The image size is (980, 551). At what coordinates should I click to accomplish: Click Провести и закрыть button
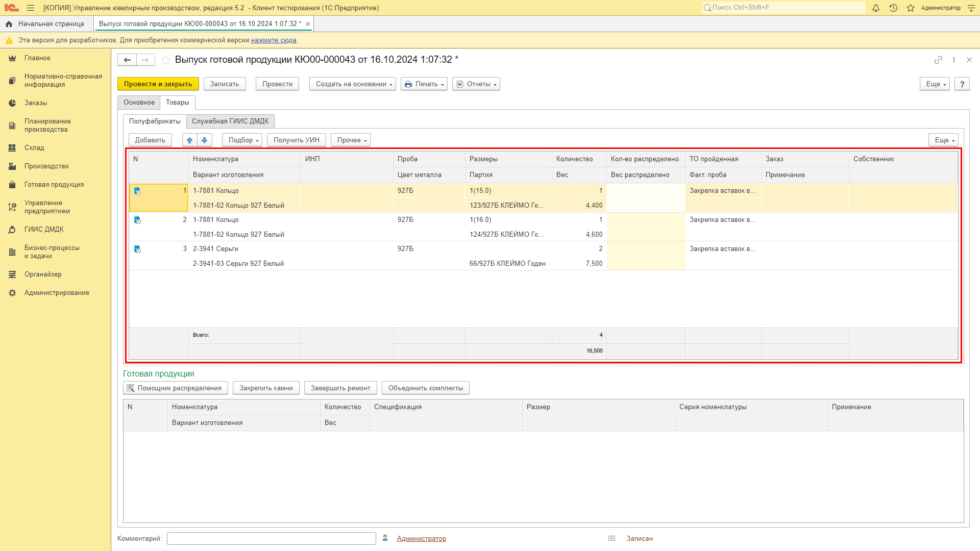click(158, 84)
